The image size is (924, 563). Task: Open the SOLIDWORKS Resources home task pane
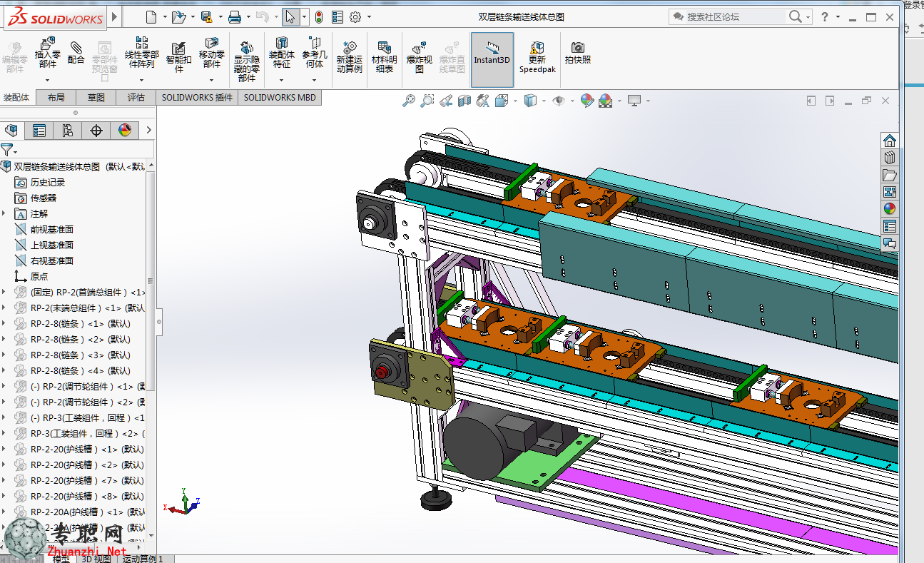pyautogui.click(x=889, y=141)
